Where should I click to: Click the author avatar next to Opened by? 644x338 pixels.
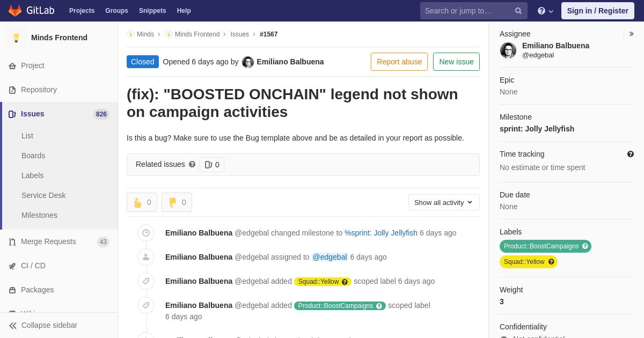pyautogui.click(x=248, y=62)
